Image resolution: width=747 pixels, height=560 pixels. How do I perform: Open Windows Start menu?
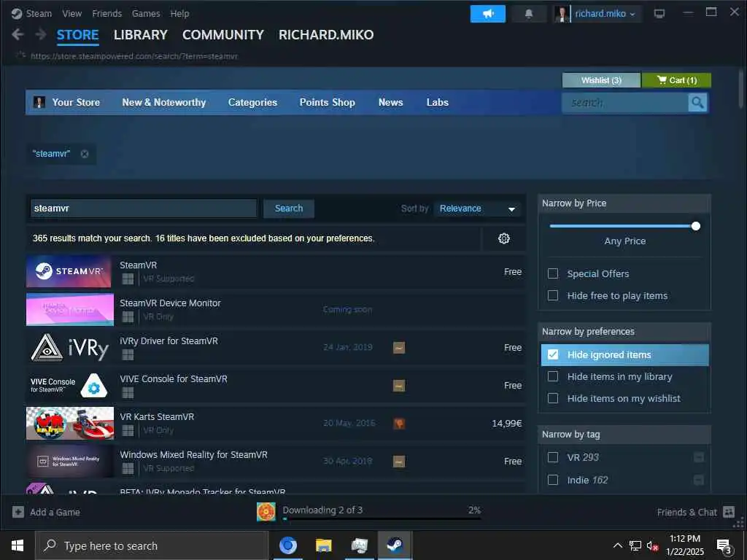[18, 545]
